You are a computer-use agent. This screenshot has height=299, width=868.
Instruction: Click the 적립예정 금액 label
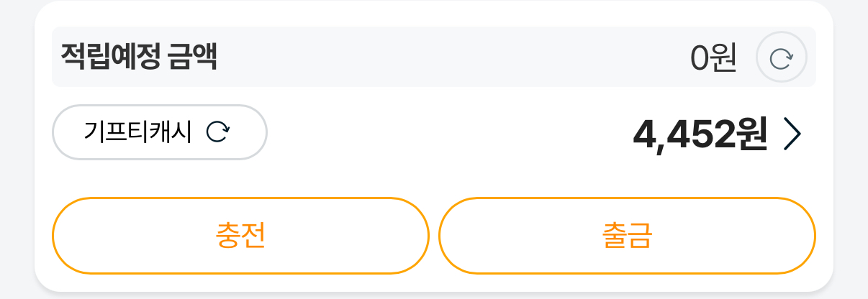pos(139,57)
